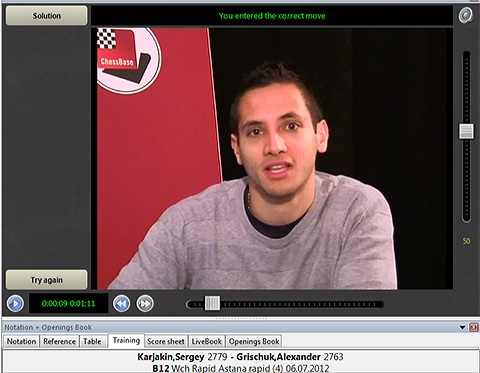This screenshot has width=480, height=373.
Task: Close the Notation + Openings Book panel
Action: 473,327
